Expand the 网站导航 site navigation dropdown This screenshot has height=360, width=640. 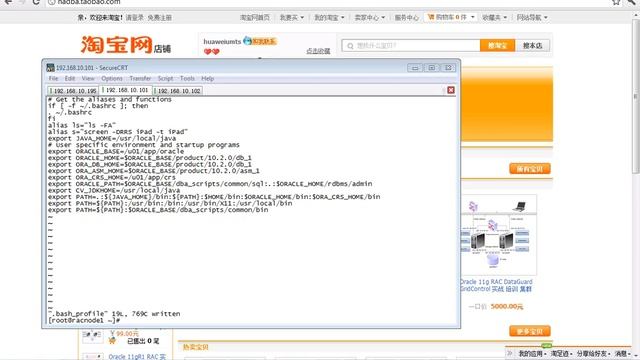click(532, 17)
